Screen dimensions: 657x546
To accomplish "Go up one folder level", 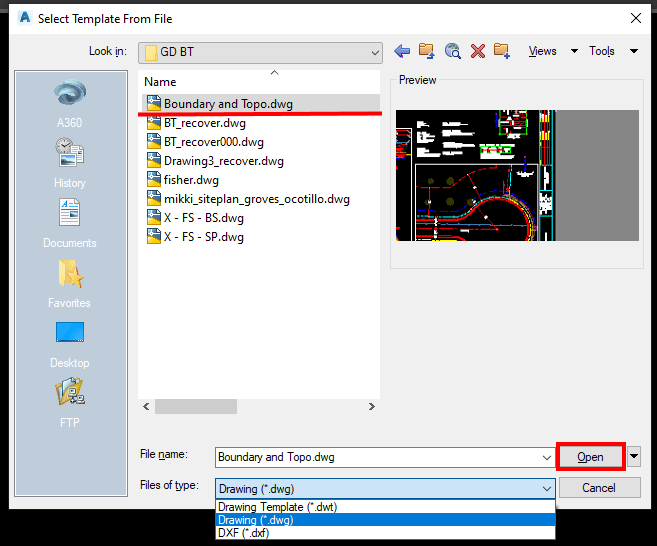I will coord(427,51).
